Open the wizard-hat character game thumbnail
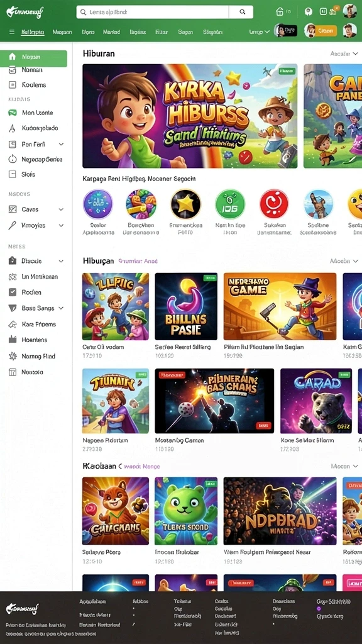 280,306
